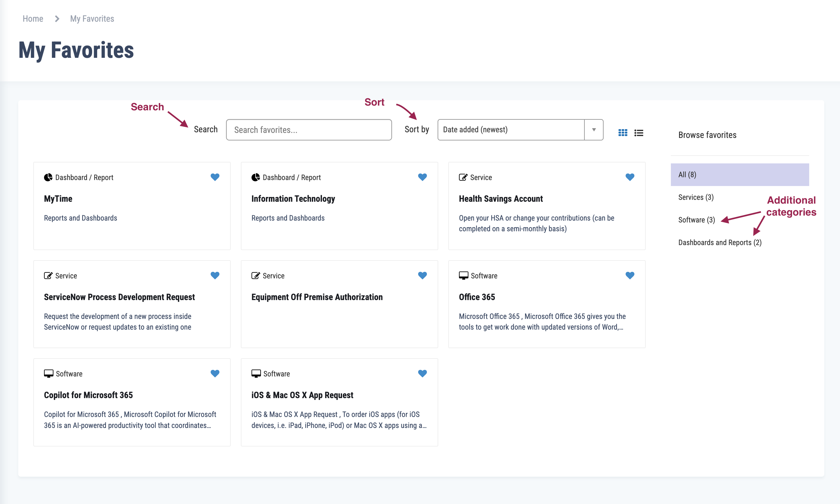Remove Office 365 from favorites via heart
The image size is (840, 504).
tap(630, 276)
